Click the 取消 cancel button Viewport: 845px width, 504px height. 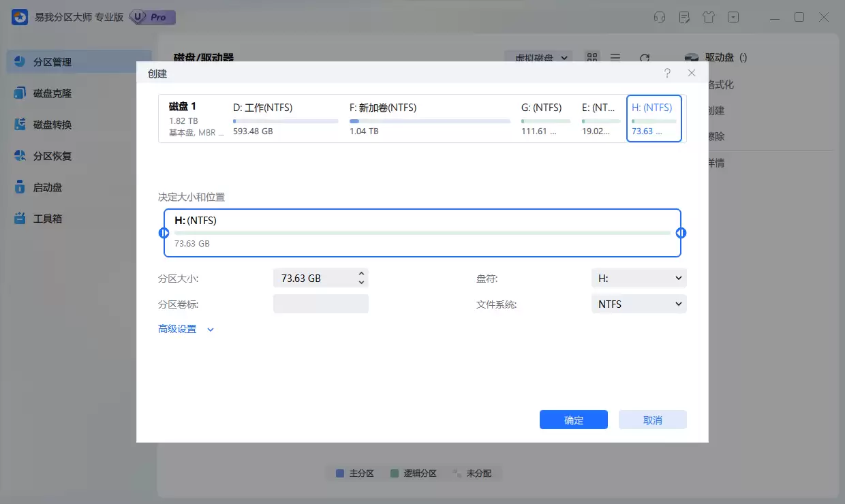(x=652, y=420)
